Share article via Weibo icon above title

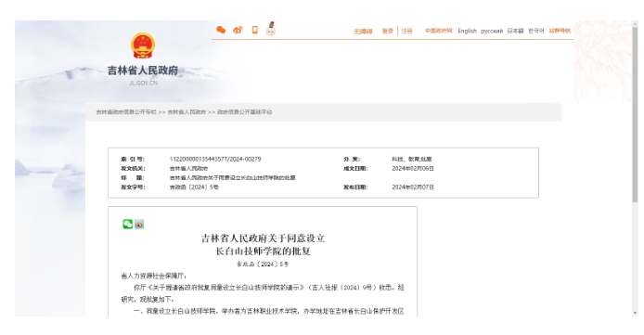click(x=139, y=225)
